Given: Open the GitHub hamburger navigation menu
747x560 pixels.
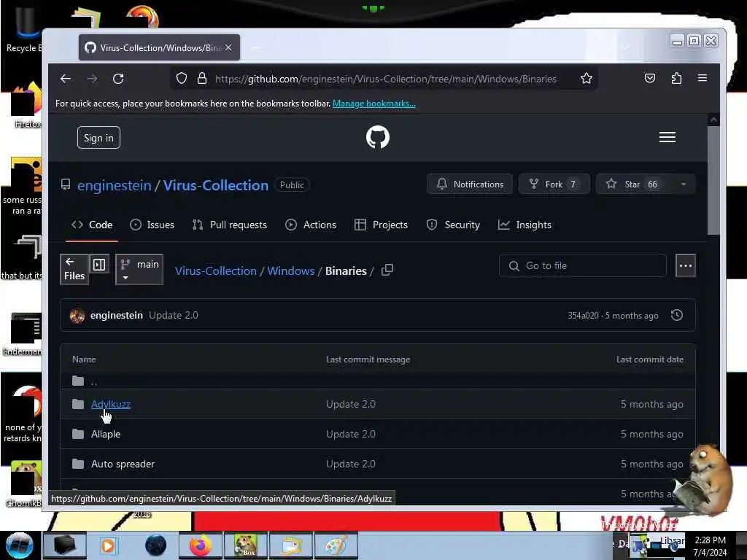Looking at the screenshot, I should tap(667, 137).
